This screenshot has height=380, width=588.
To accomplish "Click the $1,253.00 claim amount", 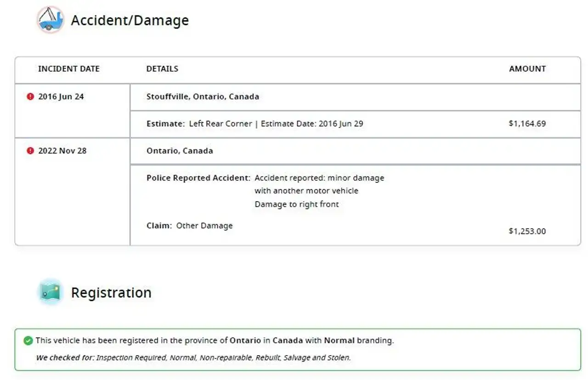I will 527,231.
